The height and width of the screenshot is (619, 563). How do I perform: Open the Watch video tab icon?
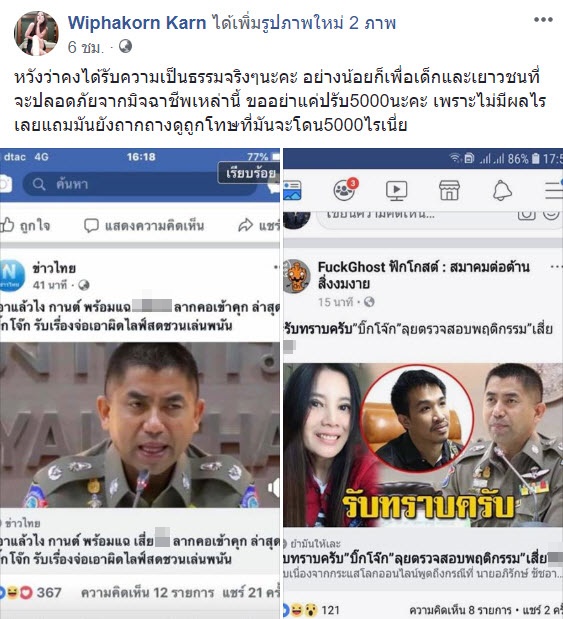(396, 190)
